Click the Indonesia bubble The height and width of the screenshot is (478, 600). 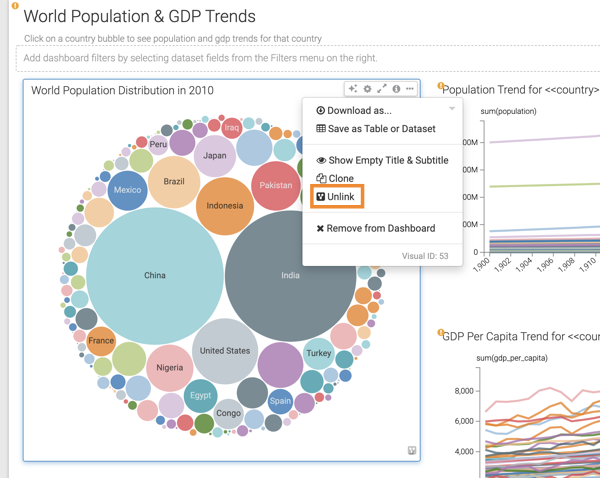click(225, 206)
